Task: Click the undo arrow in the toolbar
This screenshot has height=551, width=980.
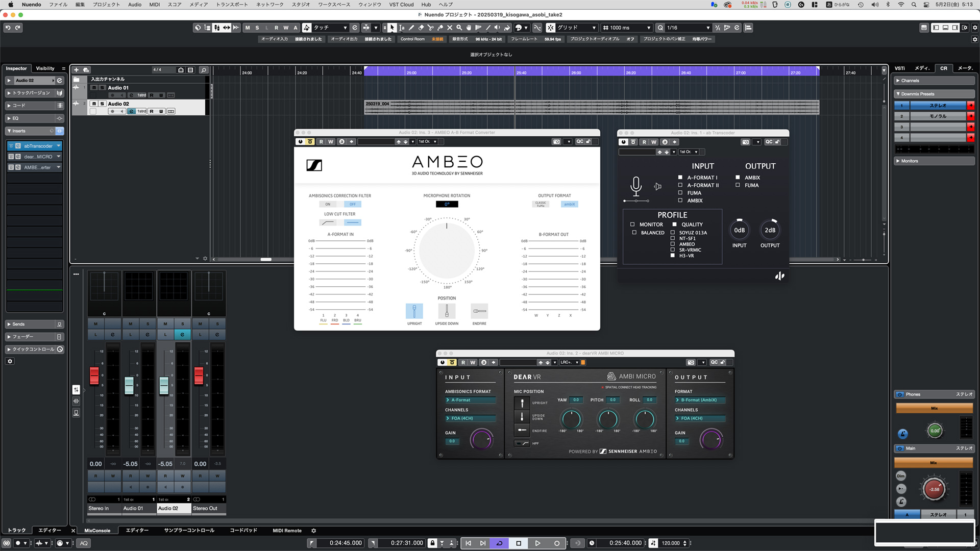Action: point(8,28)
